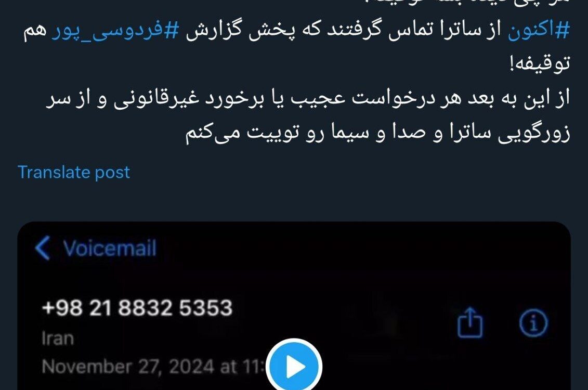Tap the share icon beside the phone number
Screen dimensions: 588x390
[471, 322]
